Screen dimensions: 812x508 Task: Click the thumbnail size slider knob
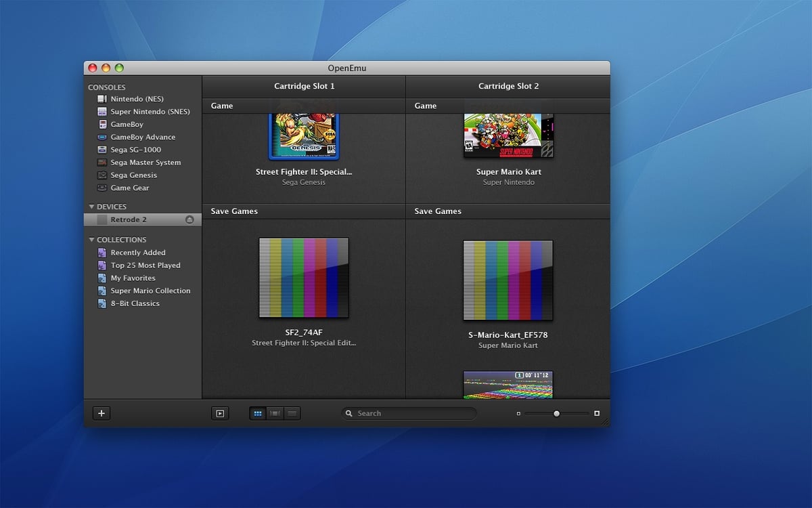coord(556,413)
